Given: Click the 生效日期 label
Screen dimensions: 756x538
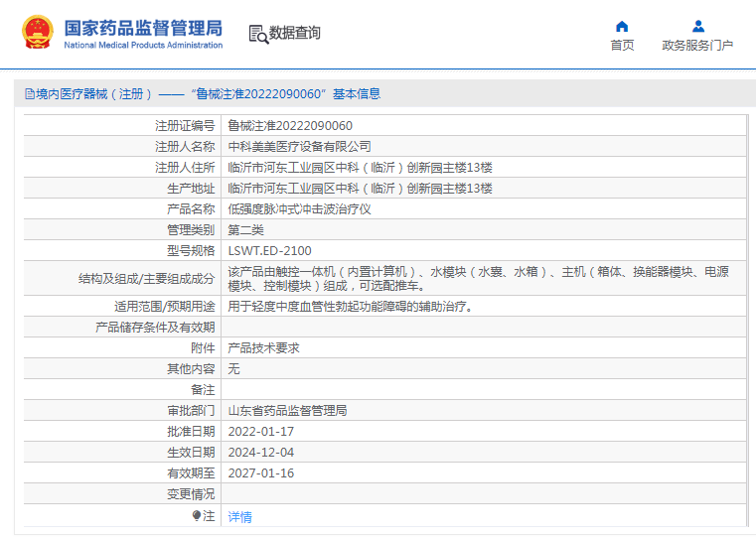Looking at the screenshot, I should coord(191,453).
